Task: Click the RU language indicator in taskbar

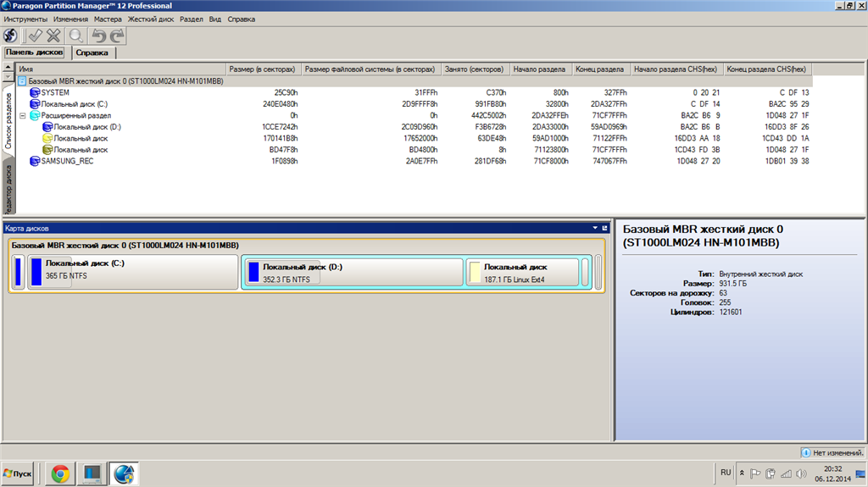Action: click(726, 473)
